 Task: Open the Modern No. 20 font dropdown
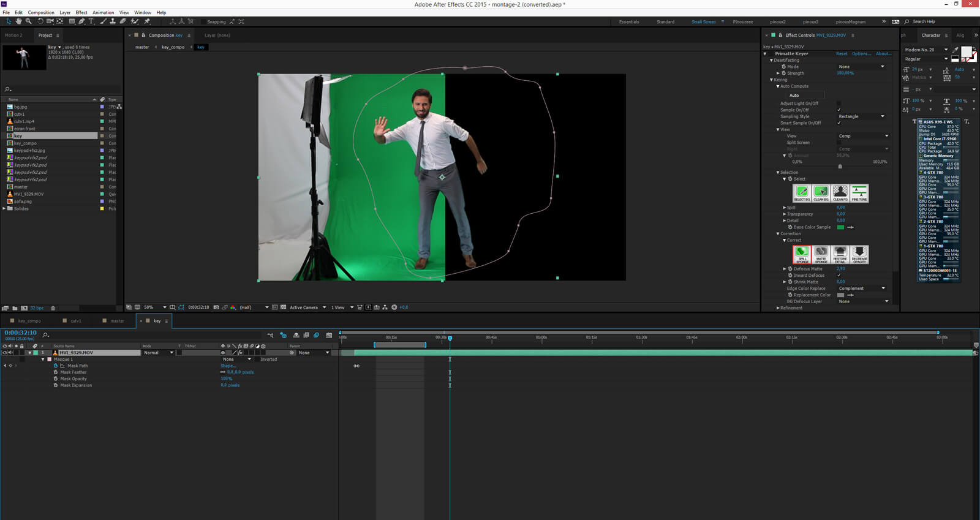[x=926, y=50]
